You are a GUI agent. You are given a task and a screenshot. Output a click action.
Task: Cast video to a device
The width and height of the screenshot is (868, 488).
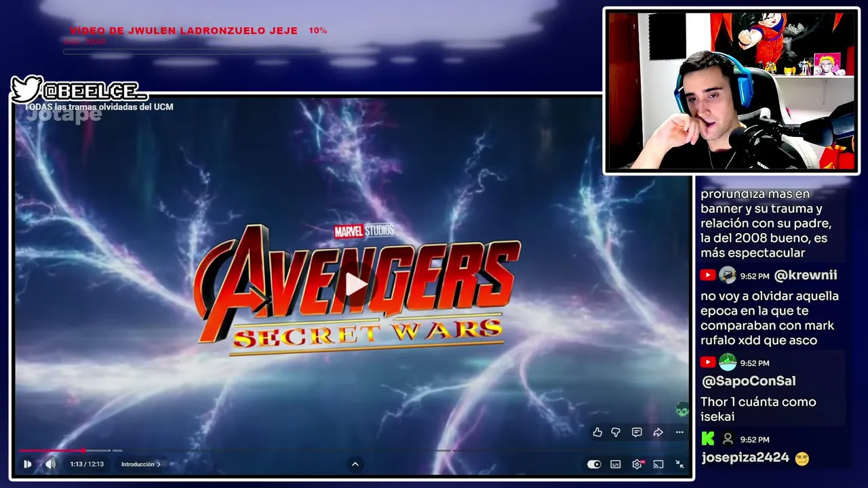coord(658,464)
